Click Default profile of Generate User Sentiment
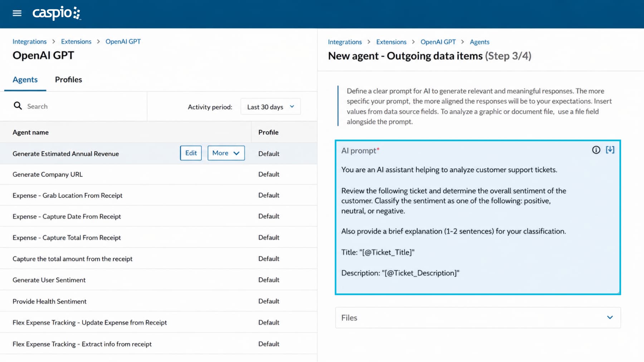This screenshot has height=362, width=644. 269,280
